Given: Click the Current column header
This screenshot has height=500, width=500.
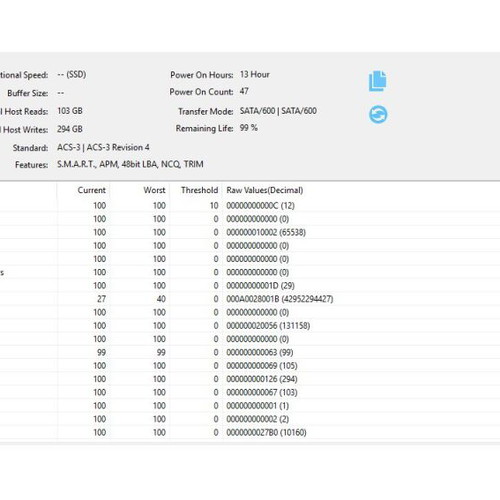Looking at the screenshot, I should pos(91,190).
